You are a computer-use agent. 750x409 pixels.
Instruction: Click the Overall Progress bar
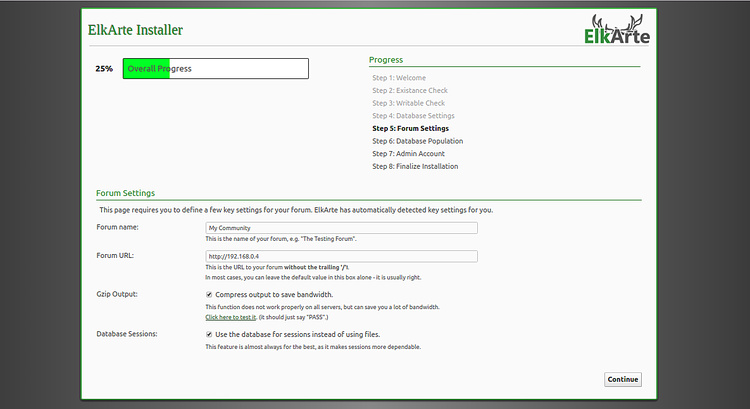215,69
